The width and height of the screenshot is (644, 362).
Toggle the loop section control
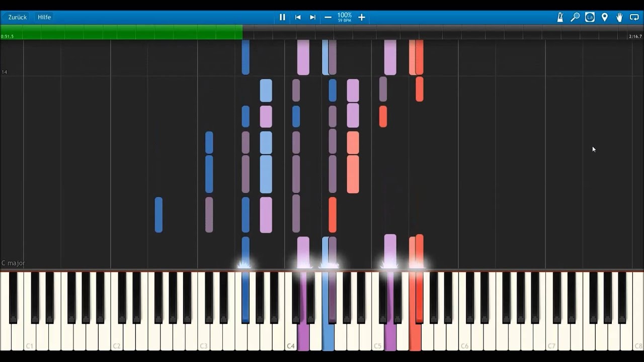[634, 17]
